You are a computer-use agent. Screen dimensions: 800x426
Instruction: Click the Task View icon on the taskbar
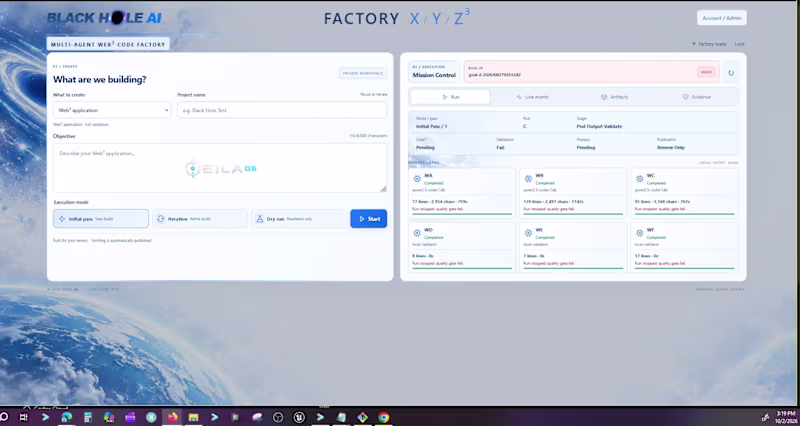tap(23, 417)
